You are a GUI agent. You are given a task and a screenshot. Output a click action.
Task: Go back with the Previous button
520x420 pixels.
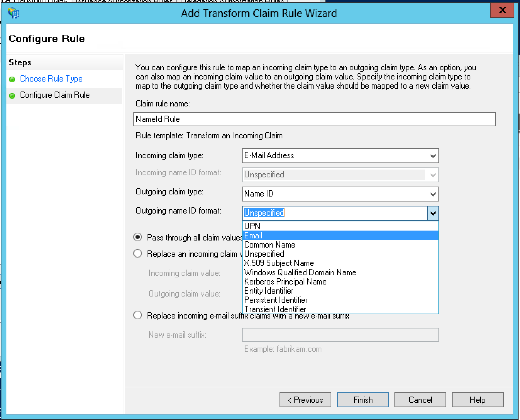click(x=305, y=400)
